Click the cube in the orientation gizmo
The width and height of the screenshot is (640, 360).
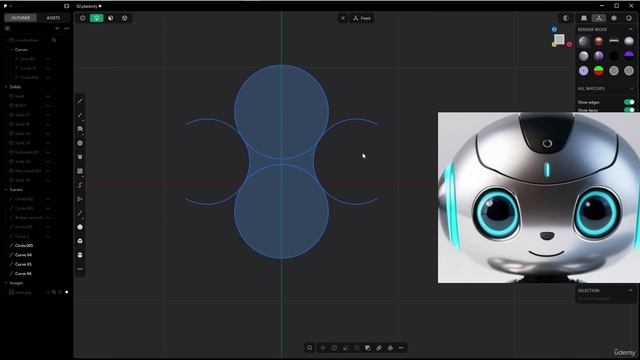559,39
